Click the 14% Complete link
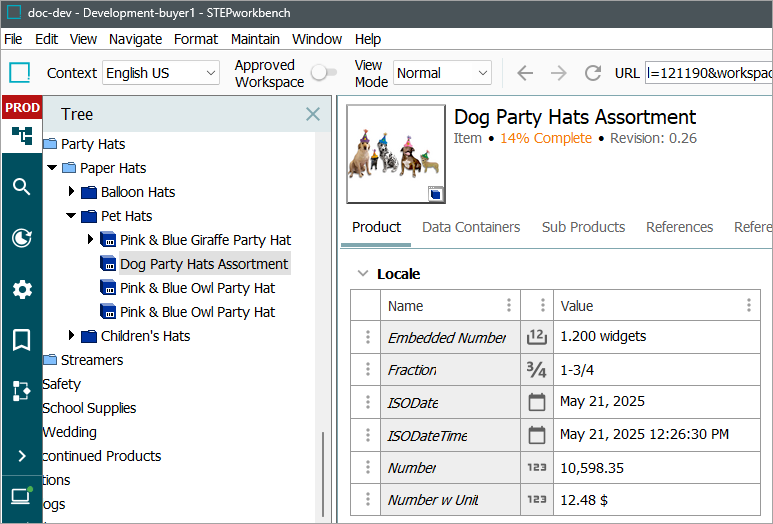This screenshot has height=524, width=773. tap(545, 138)
